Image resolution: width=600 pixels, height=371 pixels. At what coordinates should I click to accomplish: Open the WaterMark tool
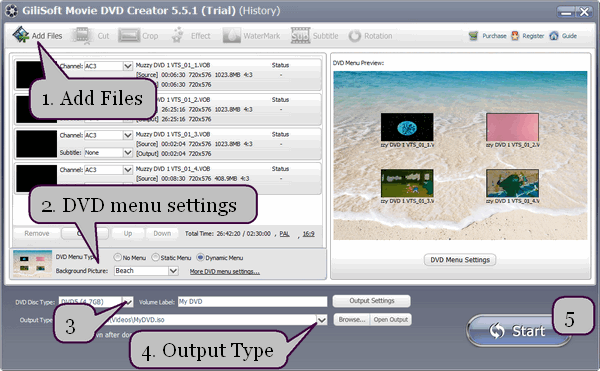click(252, 36)
